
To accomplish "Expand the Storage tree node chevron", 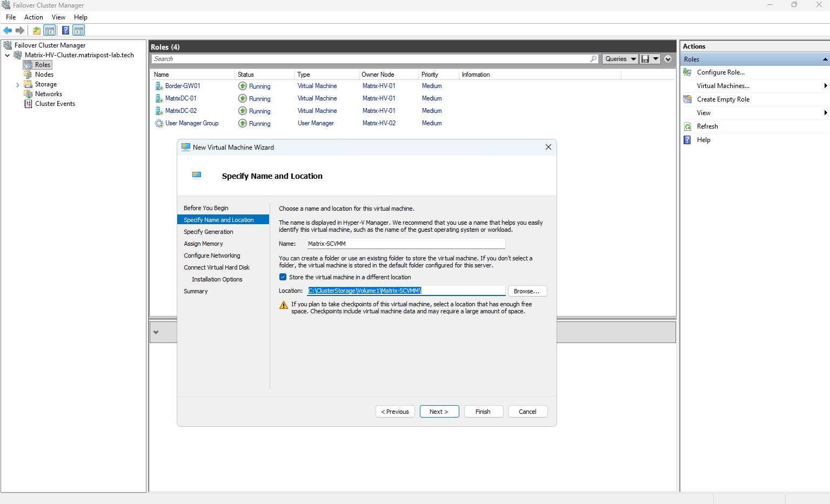I will click(17, 85).
